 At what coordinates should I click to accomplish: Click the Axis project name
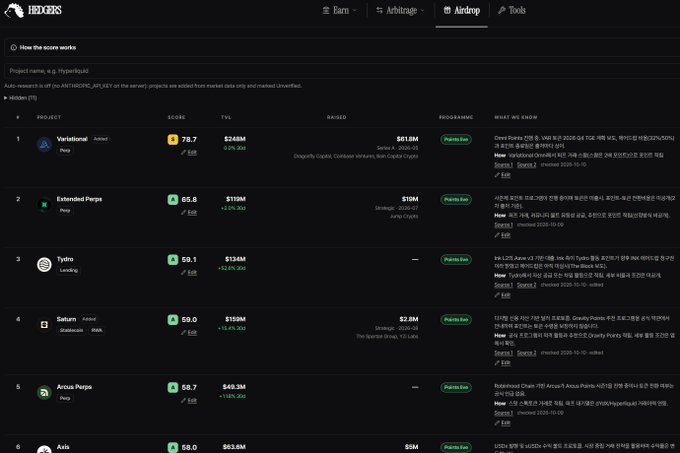(x=63, y=447)
